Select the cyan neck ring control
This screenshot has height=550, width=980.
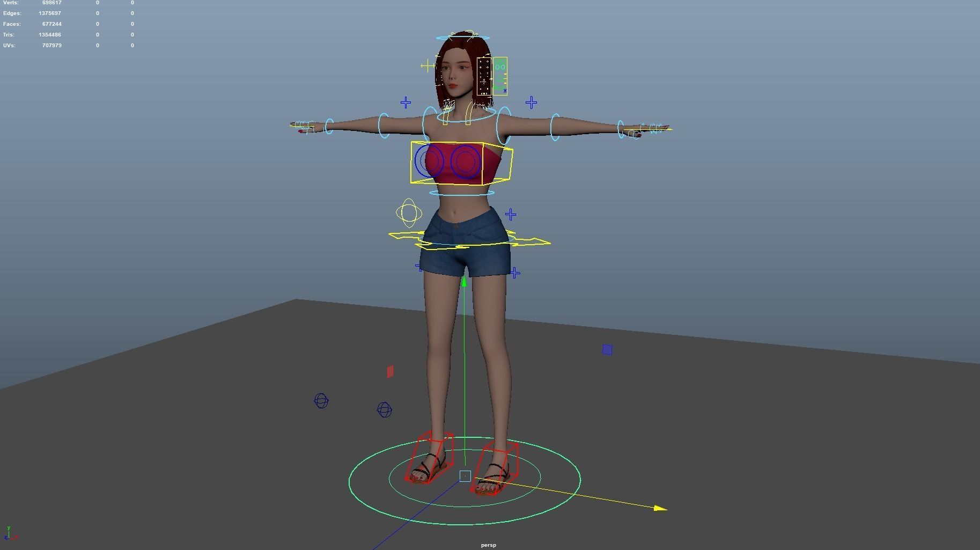(467, 116)
